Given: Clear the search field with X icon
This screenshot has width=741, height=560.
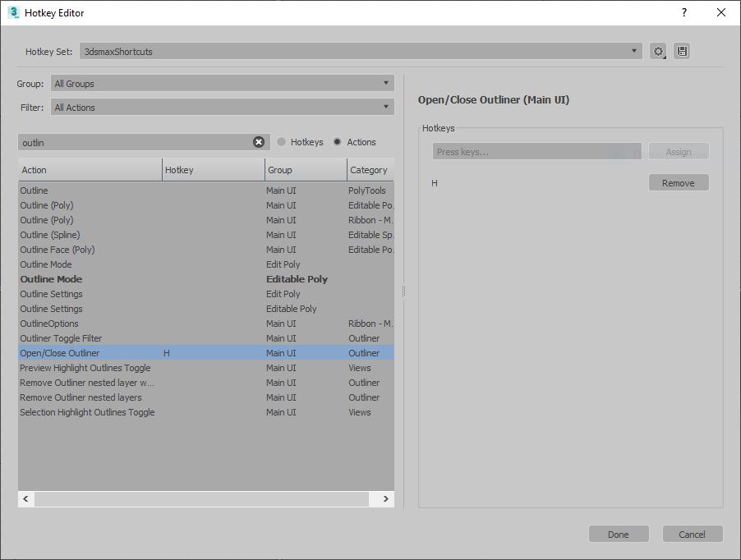Looking at the screenshot, I should pyautogui.click(x=259, y=142).
